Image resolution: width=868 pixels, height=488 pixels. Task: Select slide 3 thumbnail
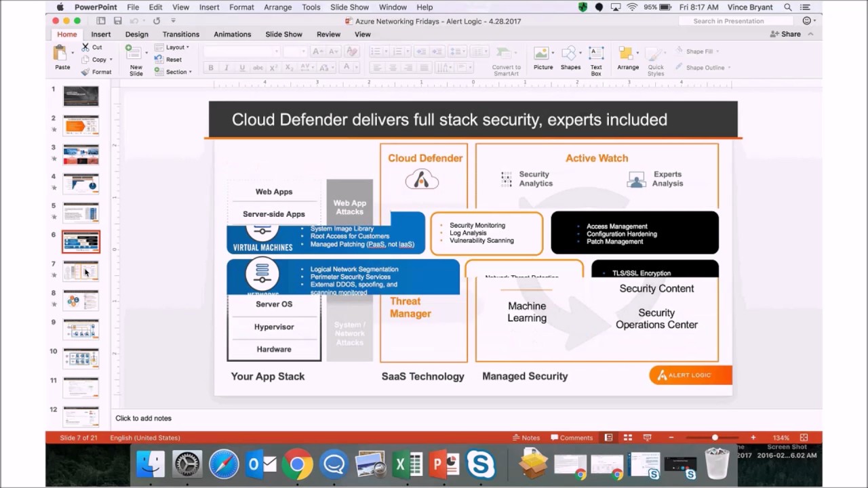point(81,155)
